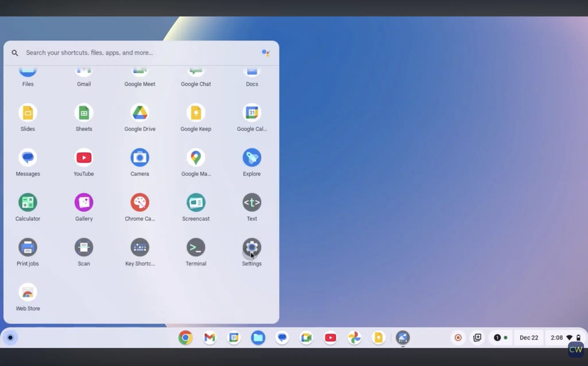Launch YouTube from the launcher grid
Image resolution: width=588 pixels, height=366 pixels.
(84, 162)
